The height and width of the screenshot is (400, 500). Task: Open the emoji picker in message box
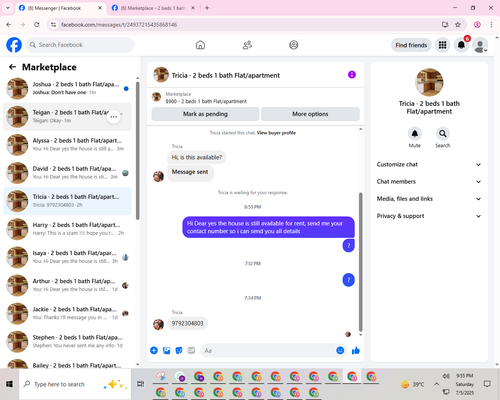[340, 350]
